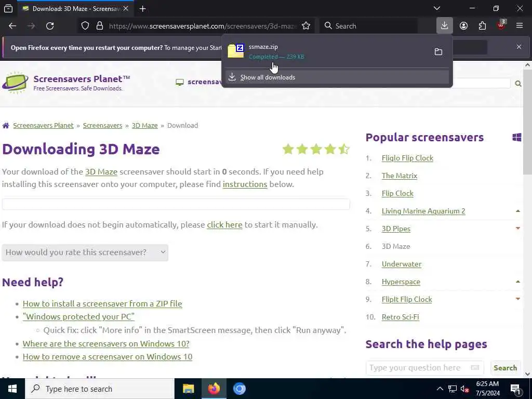Open Flip Clock screensaver link

click(x=397, y=193)
